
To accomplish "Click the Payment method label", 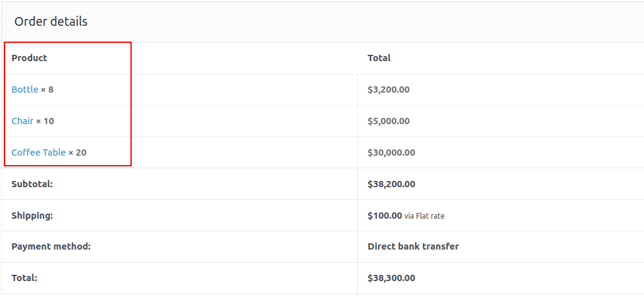I will (x=51, y=246).
